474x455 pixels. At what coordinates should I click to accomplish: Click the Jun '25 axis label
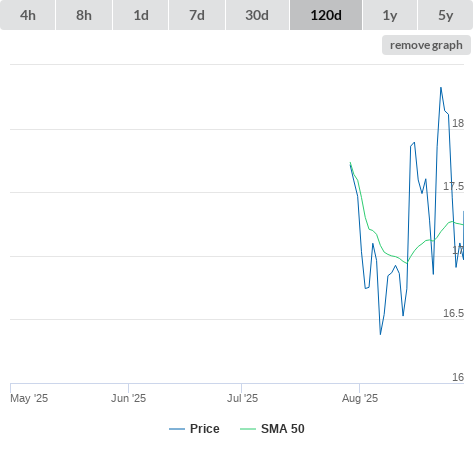click(x=128, y=398)
